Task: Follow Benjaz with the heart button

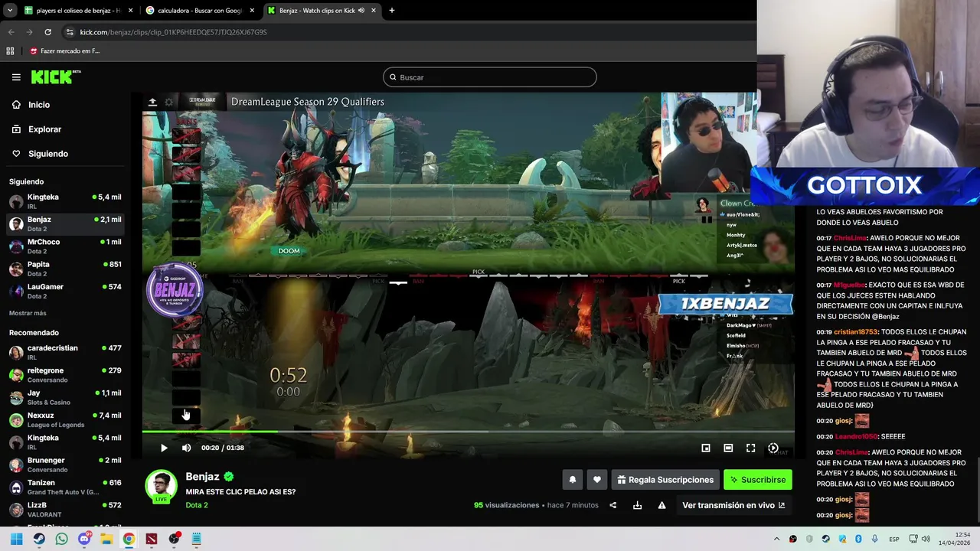Action: [x=597, y=480]
